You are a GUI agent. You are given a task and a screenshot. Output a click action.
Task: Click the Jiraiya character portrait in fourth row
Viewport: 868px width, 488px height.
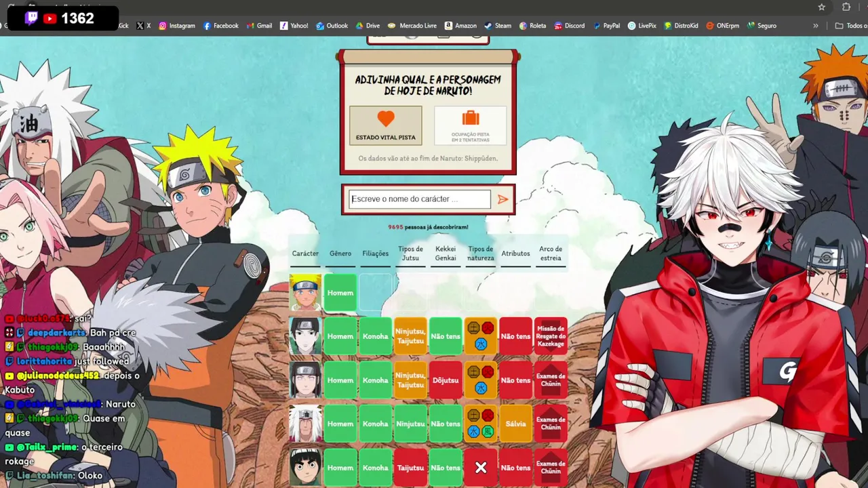[x=305, y=424]
